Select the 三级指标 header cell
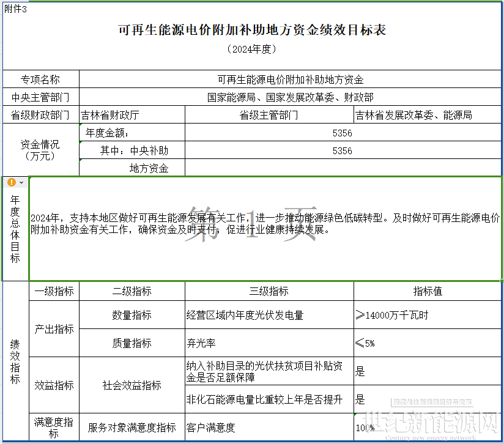Image resolution: width=504 pixels, height=444 pixels. tap(269, 291)
